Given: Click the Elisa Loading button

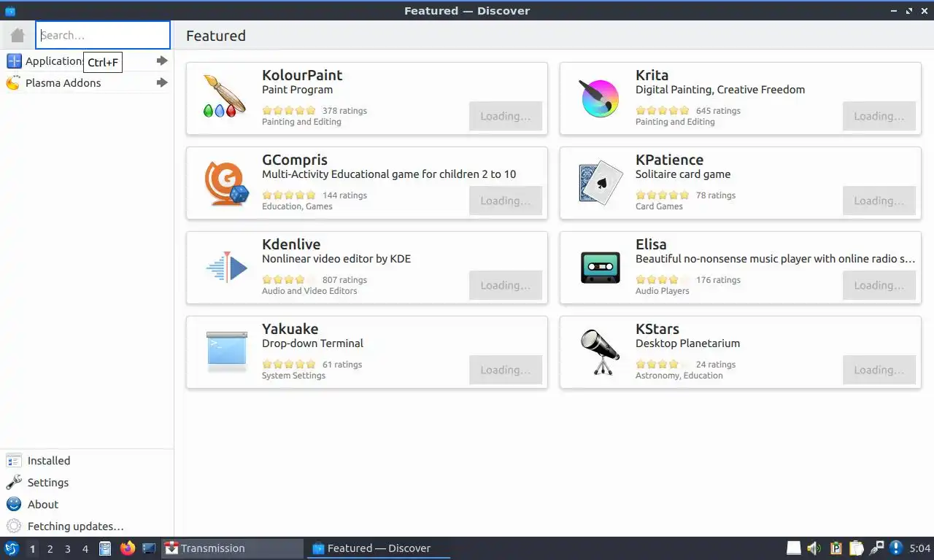Looking at the screenshot, I should (x=879, y=285).
